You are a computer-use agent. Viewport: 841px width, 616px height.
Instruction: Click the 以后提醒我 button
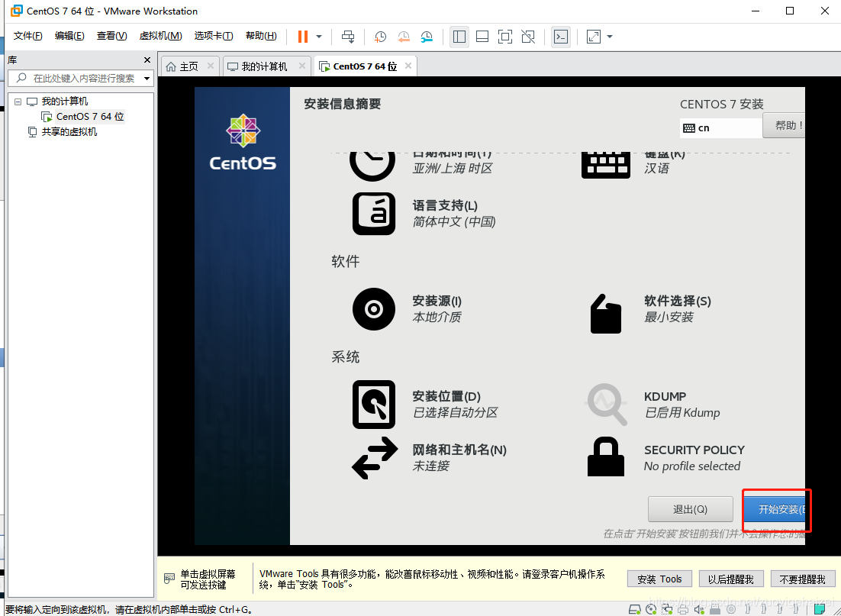(730, 579)
